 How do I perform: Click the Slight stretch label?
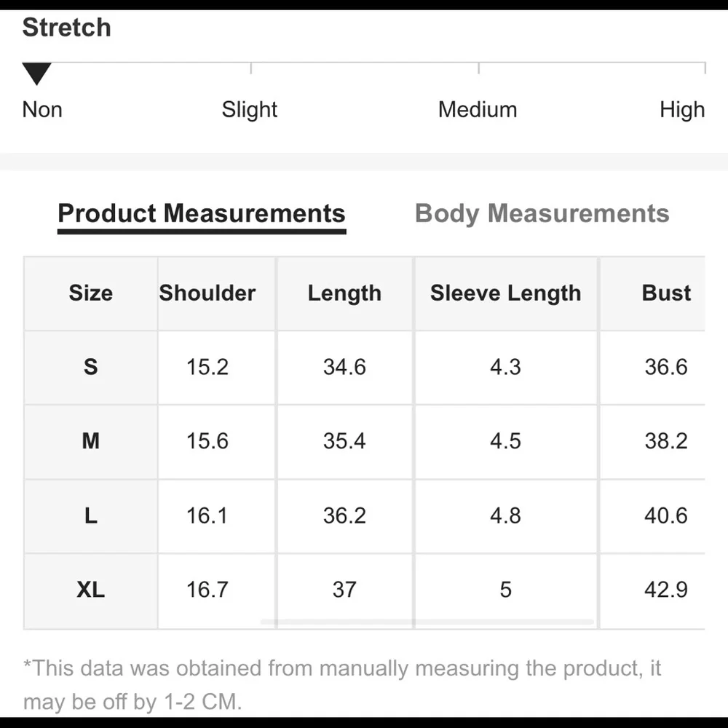tap(249, 110)
